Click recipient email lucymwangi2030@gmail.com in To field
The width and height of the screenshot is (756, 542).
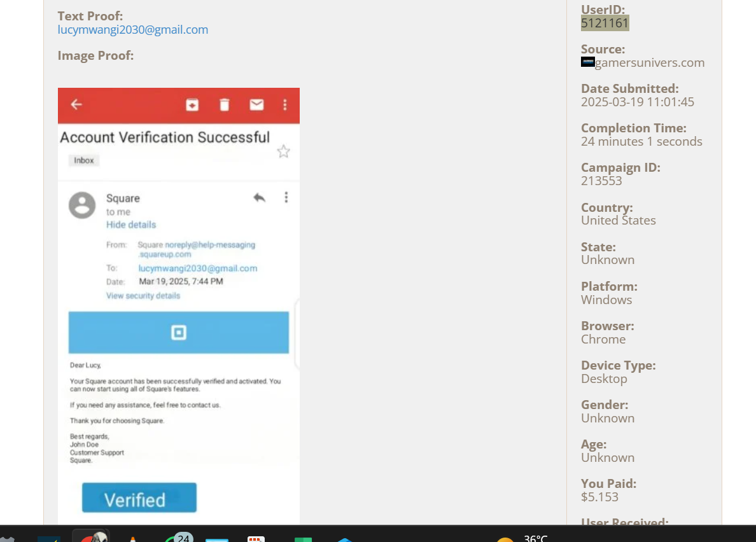[198, 268]
